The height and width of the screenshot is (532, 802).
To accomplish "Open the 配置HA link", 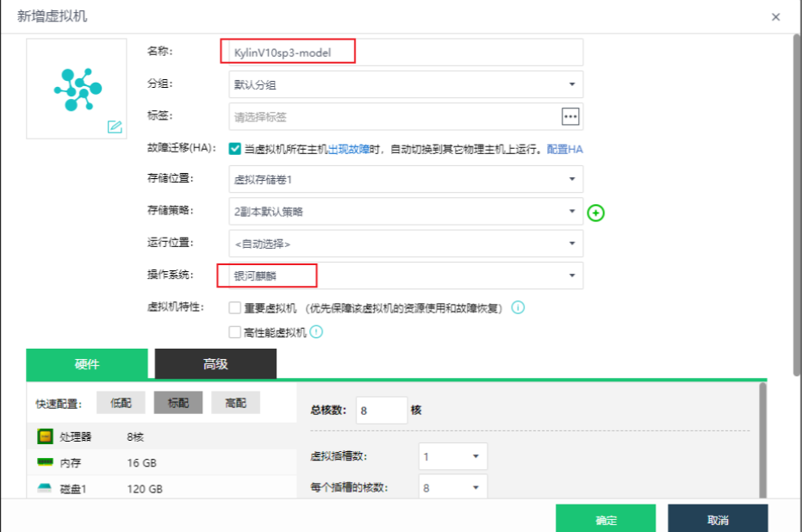I will click(x=565, y=149).
